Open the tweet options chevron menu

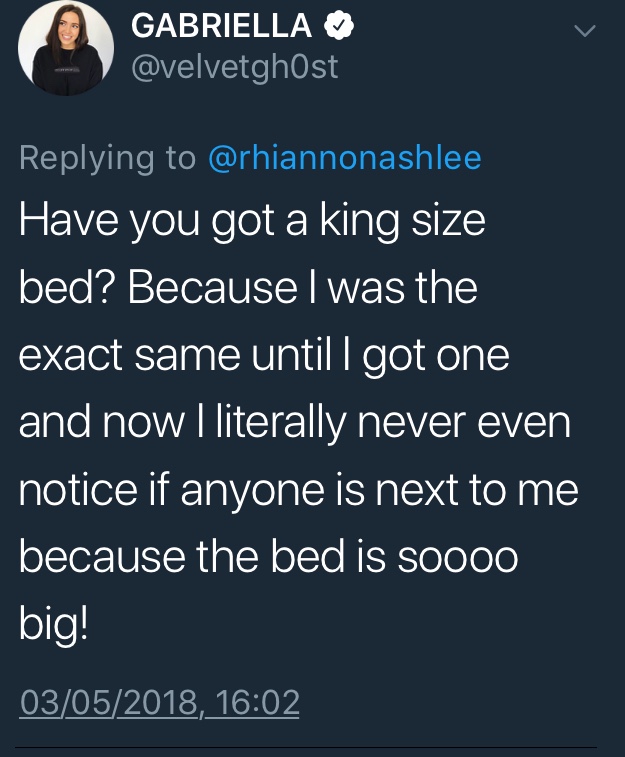tap(583, 32)
